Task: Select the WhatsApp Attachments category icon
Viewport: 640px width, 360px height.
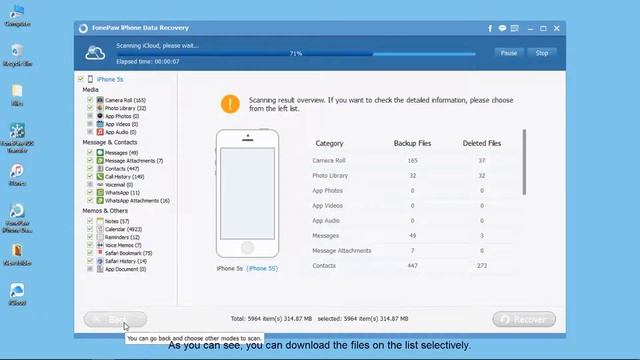Action: click(x=100, y=200)
